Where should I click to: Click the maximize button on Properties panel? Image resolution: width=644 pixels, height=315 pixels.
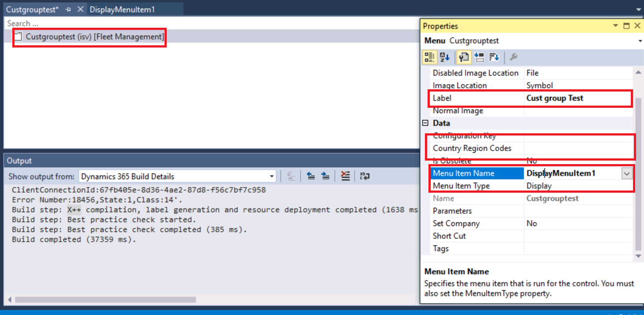[x=626, y=26]
